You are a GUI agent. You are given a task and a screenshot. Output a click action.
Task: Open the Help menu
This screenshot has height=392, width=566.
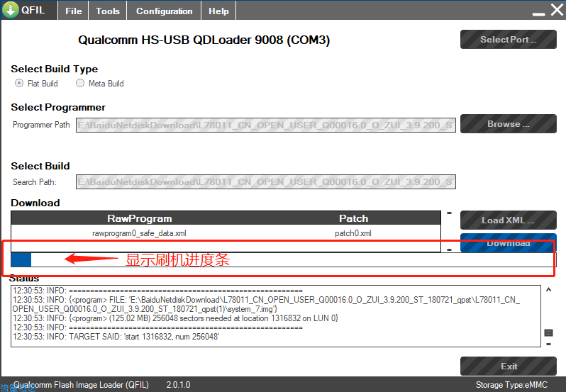tap(218, 11)
